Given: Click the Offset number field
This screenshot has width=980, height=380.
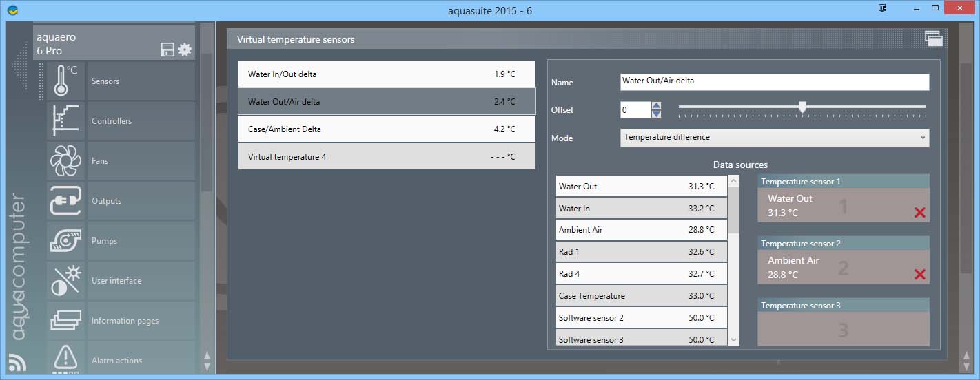Looking at the screenshot, I should tap(635, 109).
